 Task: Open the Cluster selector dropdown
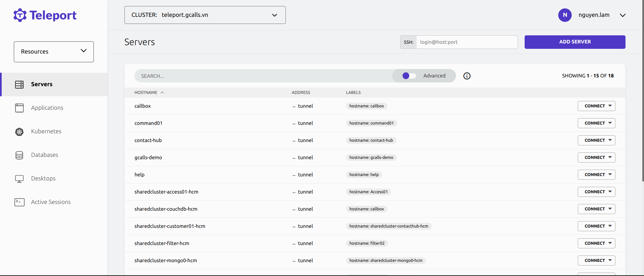point(205,15)
